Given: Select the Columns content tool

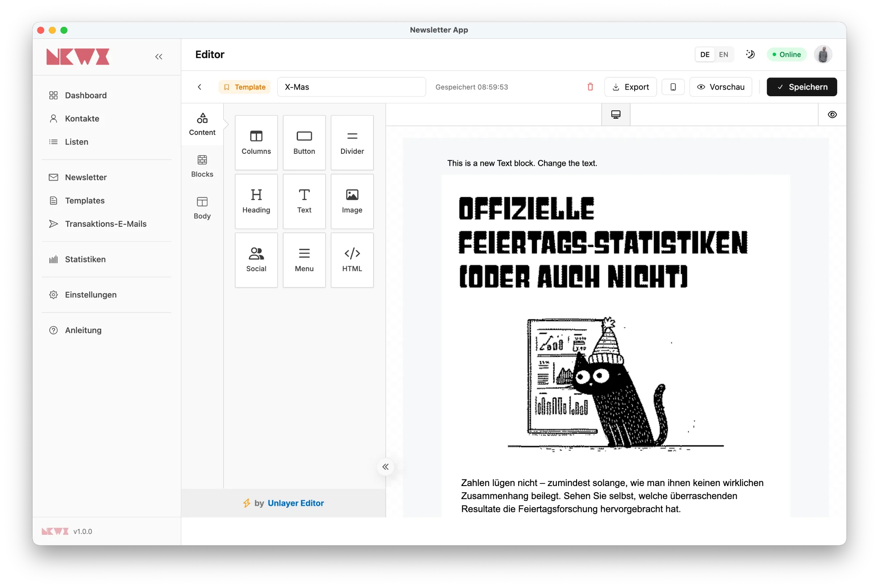Looking at the screenshot, I should click(x=256, y=142).
